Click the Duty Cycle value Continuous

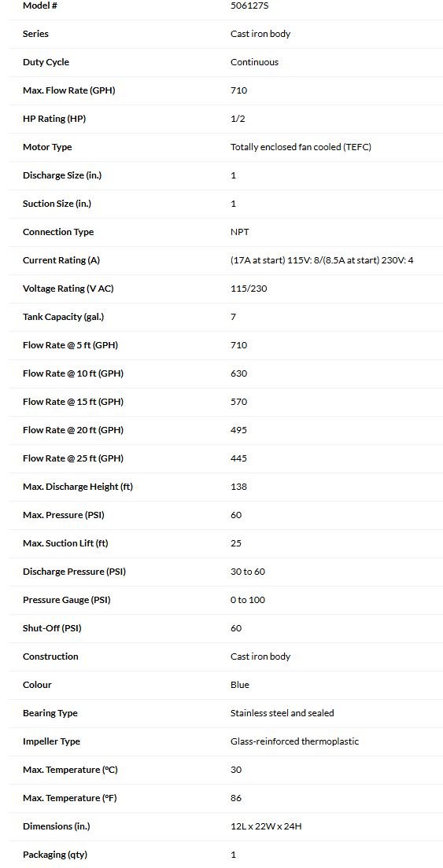pyautogui.click(x=254, y=62)
